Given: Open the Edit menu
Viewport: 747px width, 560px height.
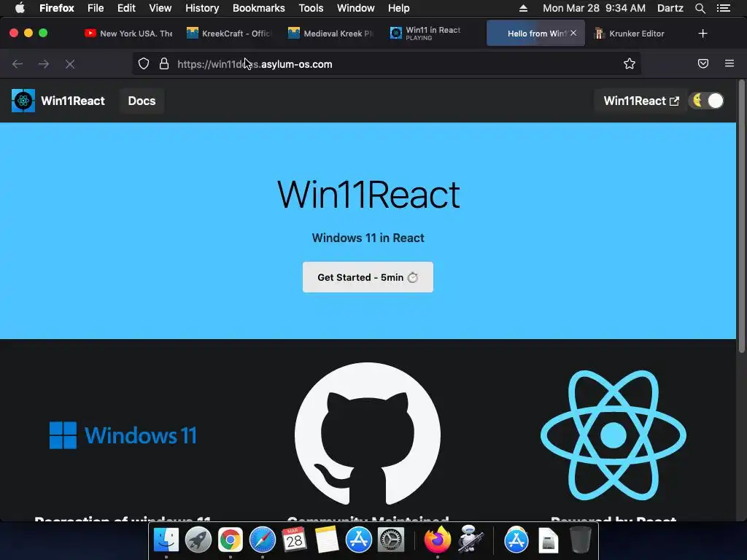Looking at the screenshot, I should (x=126, y=8).
